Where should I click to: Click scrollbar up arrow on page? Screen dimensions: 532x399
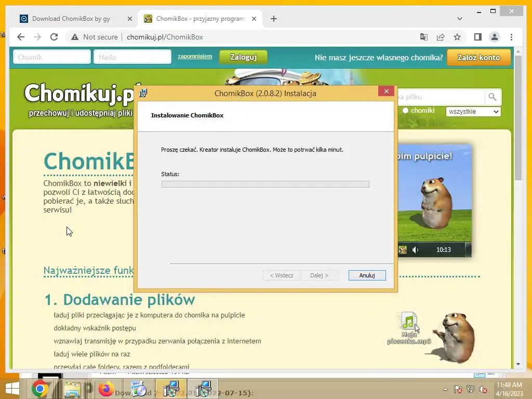[x=518, y=51]
